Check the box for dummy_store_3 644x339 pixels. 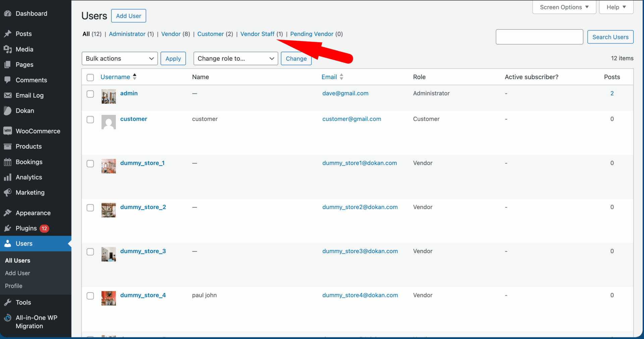coord(90,252)
